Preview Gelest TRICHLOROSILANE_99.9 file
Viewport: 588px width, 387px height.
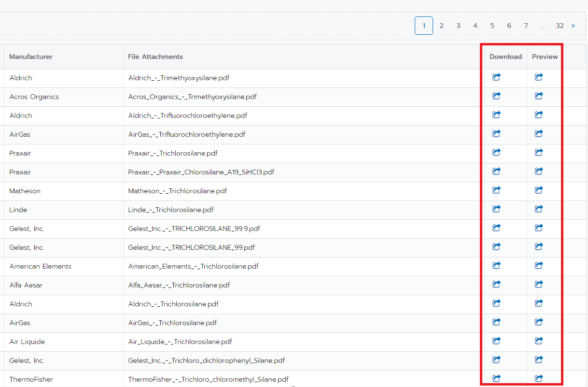539,228
